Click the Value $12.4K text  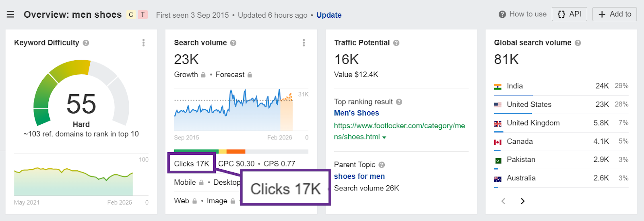(356, 74)
